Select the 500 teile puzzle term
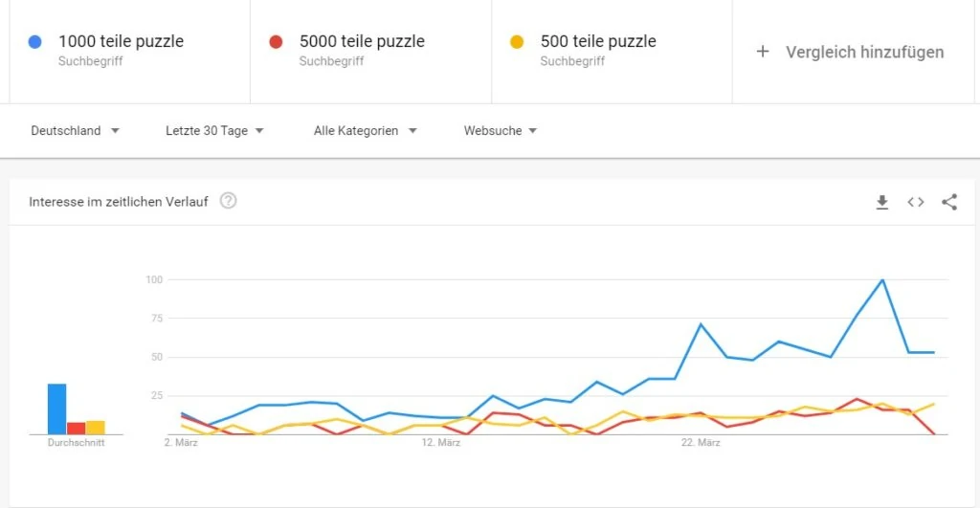 pos(598,41)
